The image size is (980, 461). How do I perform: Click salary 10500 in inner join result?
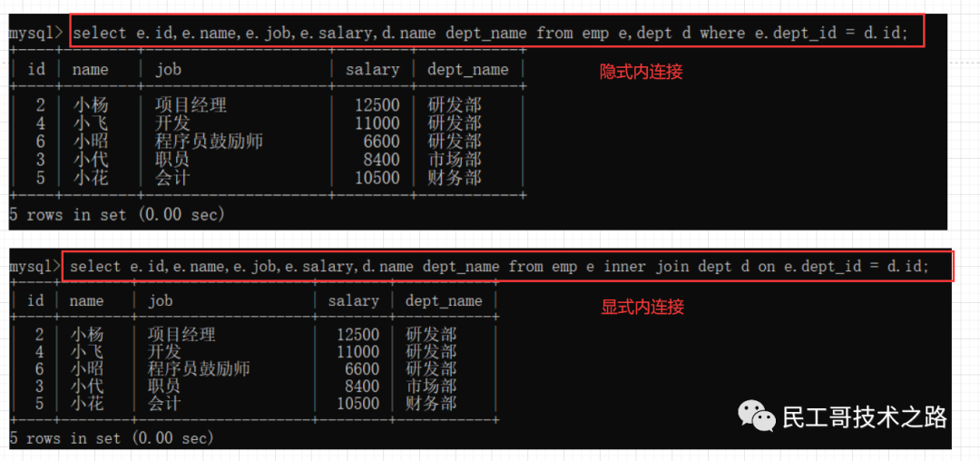[x=358, y=404]
